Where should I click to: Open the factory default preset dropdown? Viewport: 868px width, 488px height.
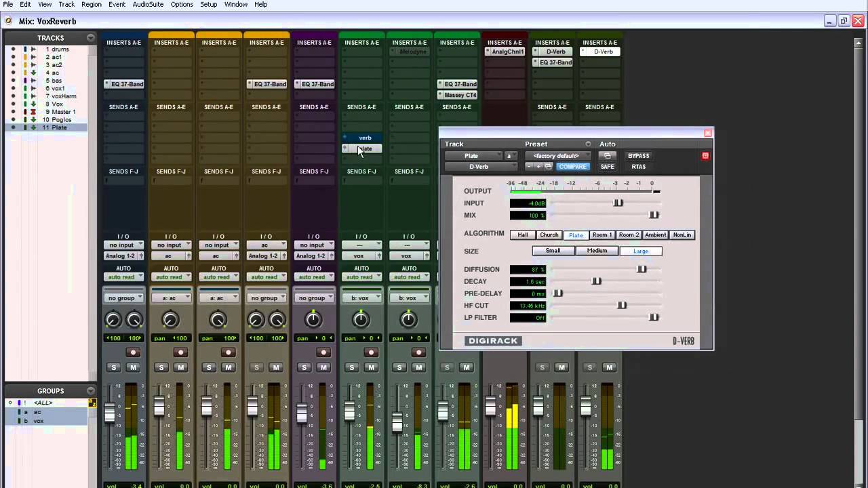click(x=558, y=156)
